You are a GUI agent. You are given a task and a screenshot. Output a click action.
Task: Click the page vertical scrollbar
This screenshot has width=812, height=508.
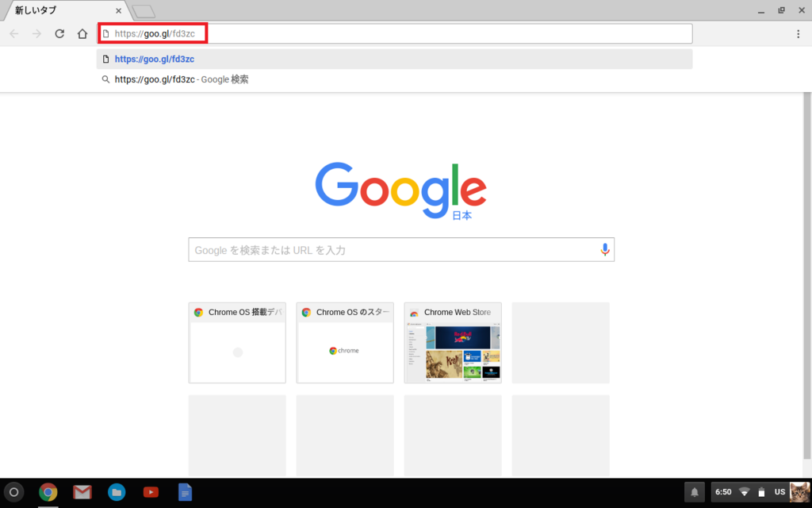pyautogui.click(x=806, y=275)
